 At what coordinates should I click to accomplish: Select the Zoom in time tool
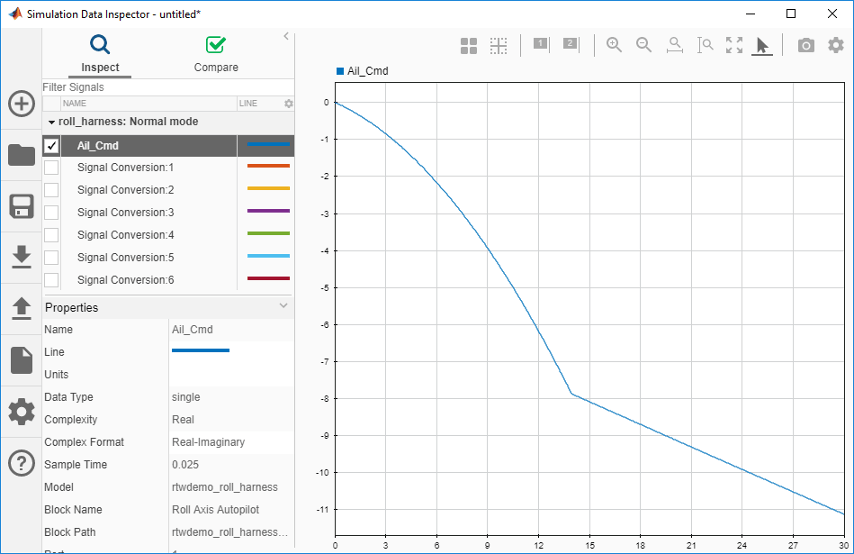coord(674,45)
